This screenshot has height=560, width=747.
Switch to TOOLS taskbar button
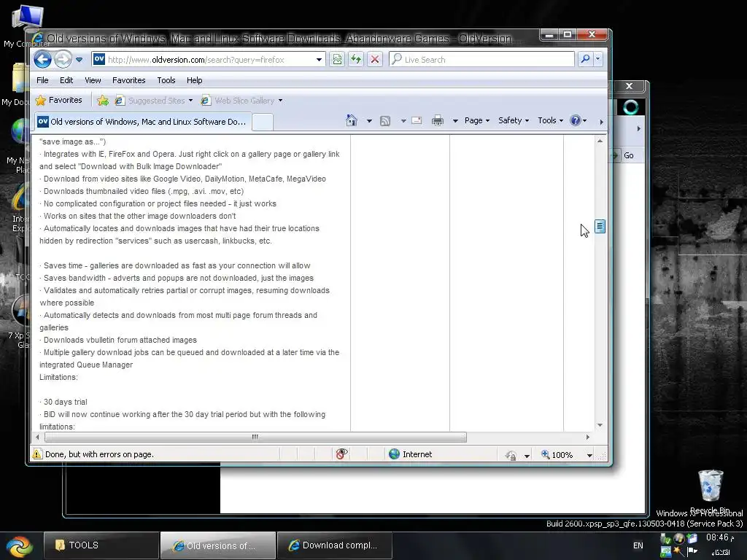coord(101,545)
